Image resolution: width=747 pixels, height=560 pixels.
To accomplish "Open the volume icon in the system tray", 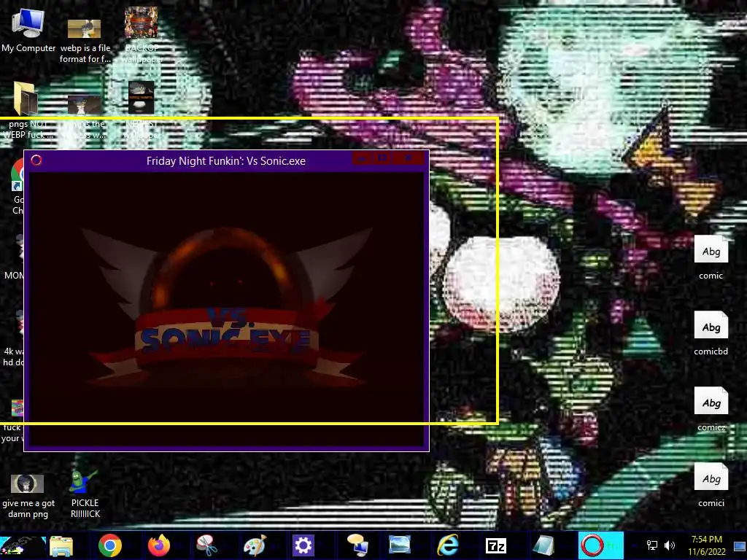I will (x=670, y=545).
